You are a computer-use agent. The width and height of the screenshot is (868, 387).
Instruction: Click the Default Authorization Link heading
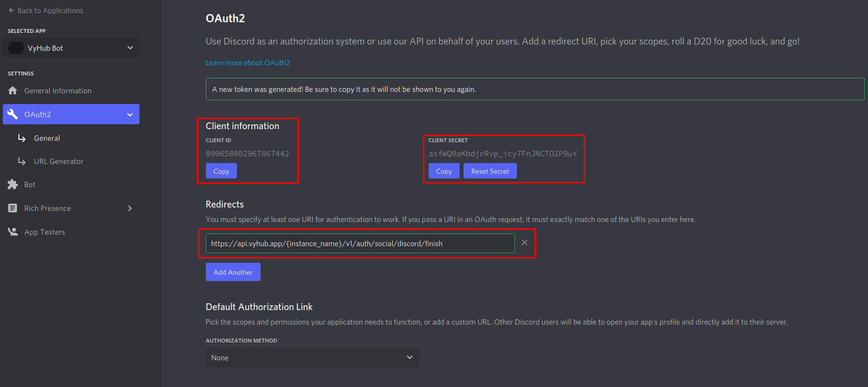tap(259, 307)
